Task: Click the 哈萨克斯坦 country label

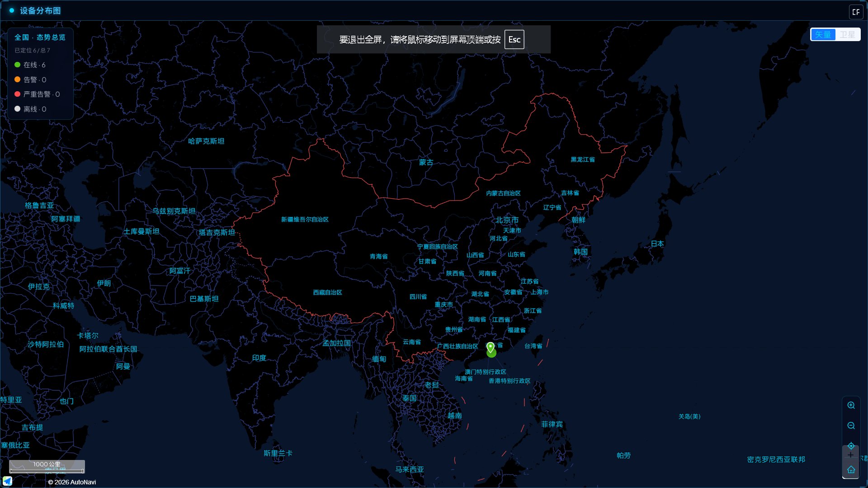Action: pos(206,141)
